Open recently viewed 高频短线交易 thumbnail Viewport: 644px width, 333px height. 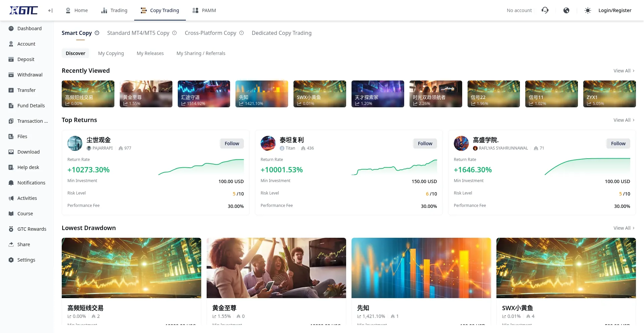click(88, 94)
